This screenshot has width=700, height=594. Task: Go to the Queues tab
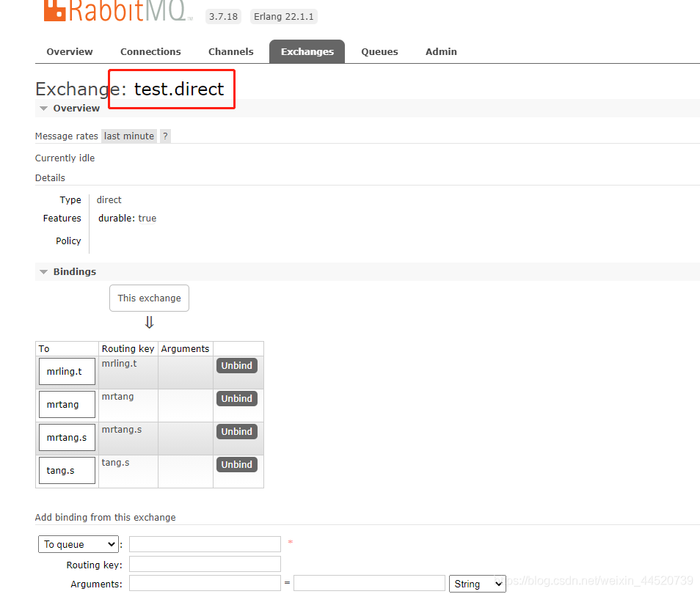click(x=379, y=52)
